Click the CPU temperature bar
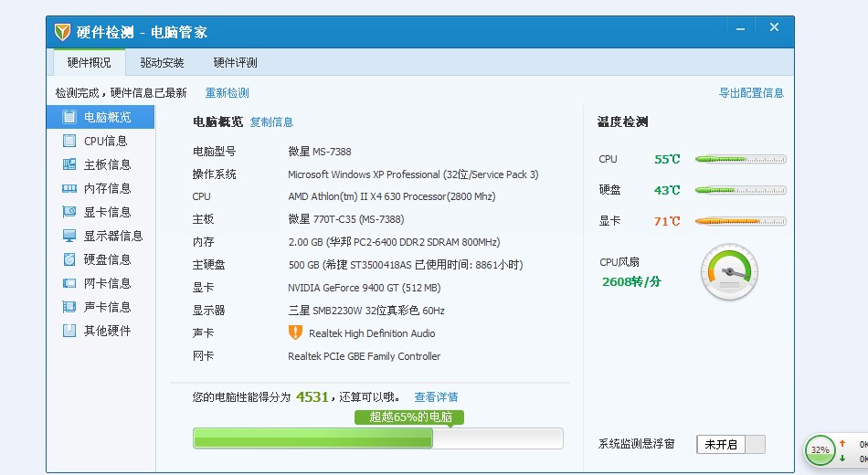Image resolution: width=868 pixels, height=475 pixels. point(740,160)
